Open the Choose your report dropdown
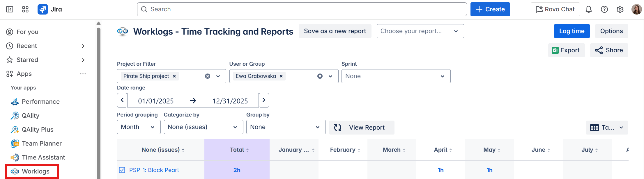644x179 pixels. 420,31
